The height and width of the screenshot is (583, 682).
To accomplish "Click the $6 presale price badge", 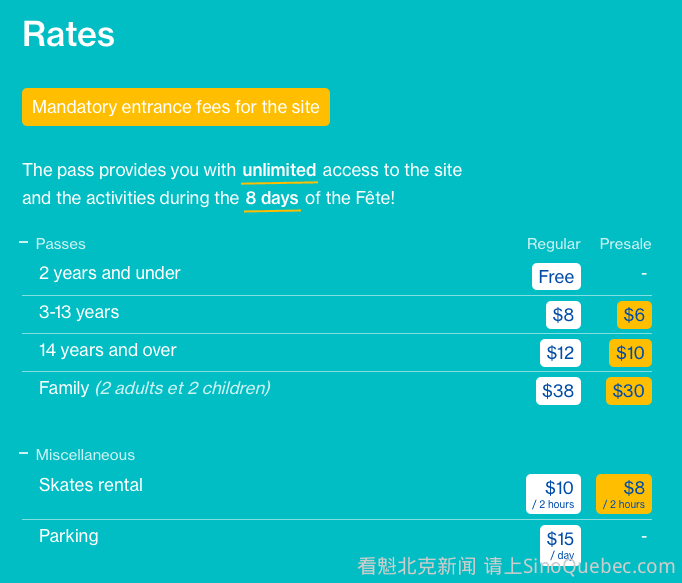I will pos(634,315).
